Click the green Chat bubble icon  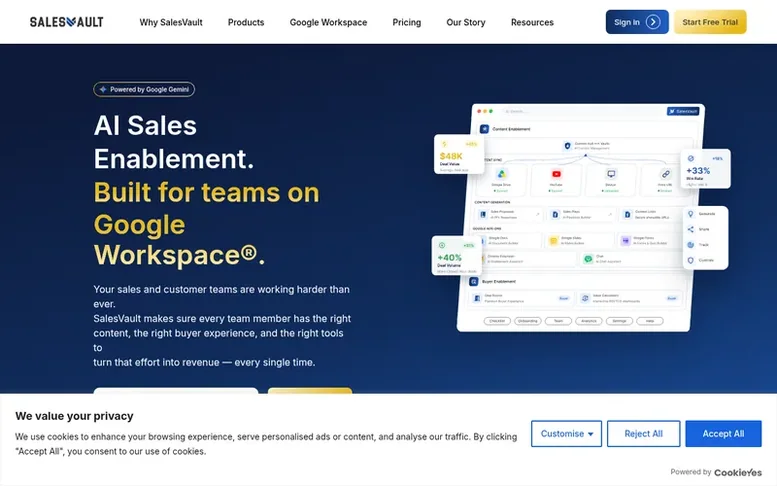click(588, 259)
